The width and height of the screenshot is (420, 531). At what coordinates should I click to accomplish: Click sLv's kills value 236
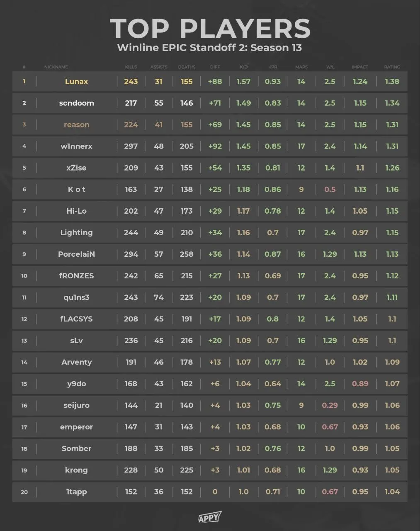click(x=131, y=340)
